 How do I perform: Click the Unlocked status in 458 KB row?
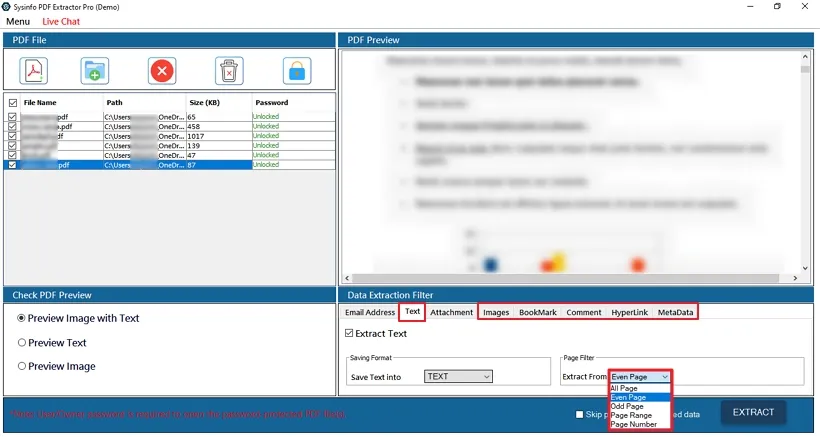(266, 126)
